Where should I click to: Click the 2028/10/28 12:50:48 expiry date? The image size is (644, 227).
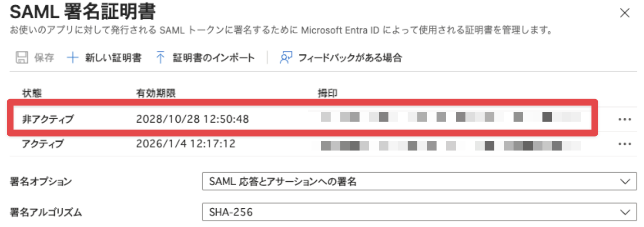(193, 119)
